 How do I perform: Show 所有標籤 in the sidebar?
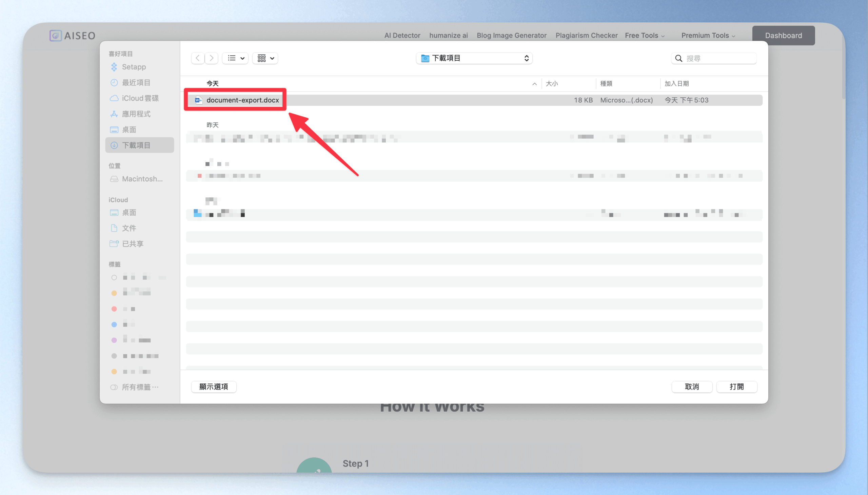coord(140,387)
